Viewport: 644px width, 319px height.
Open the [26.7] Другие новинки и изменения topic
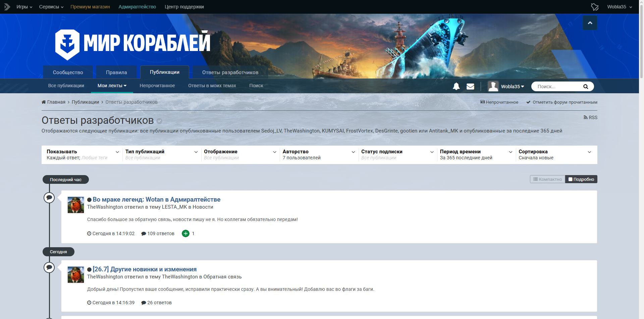145,269
